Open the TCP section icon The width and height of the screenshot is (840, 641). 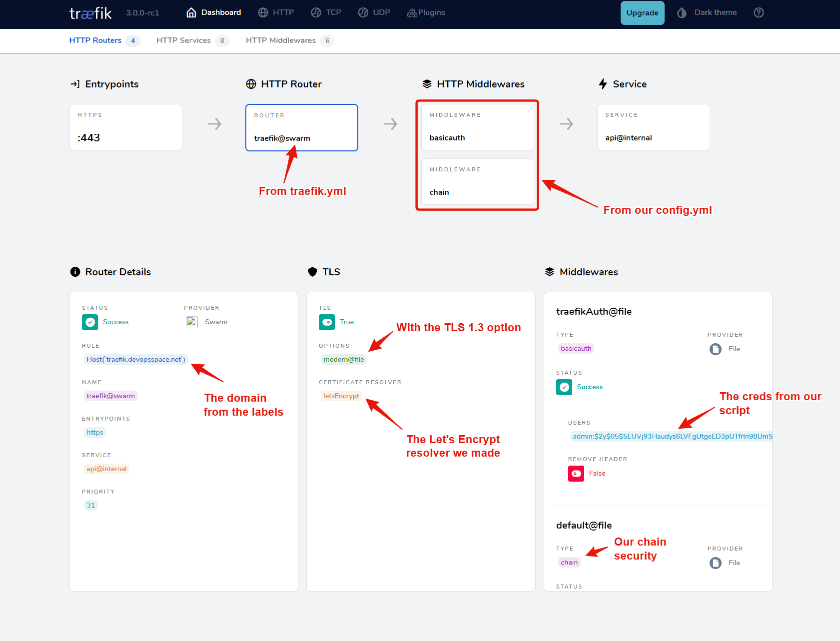tap(316, 12)
